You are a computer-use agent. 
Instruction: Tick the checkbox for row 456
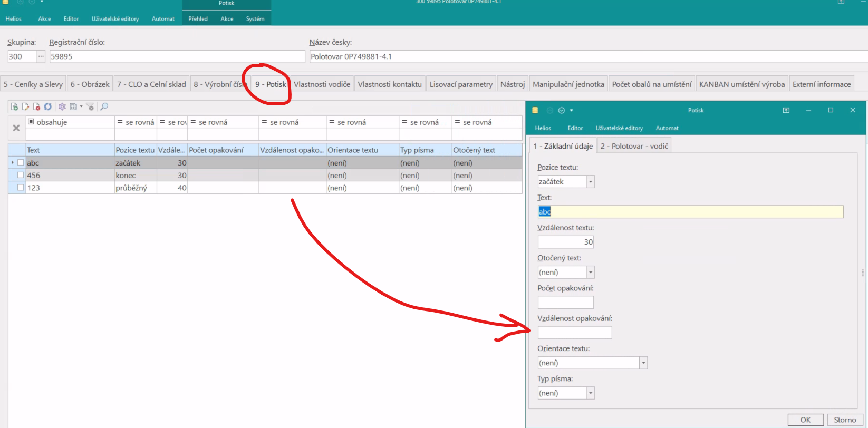21,175
